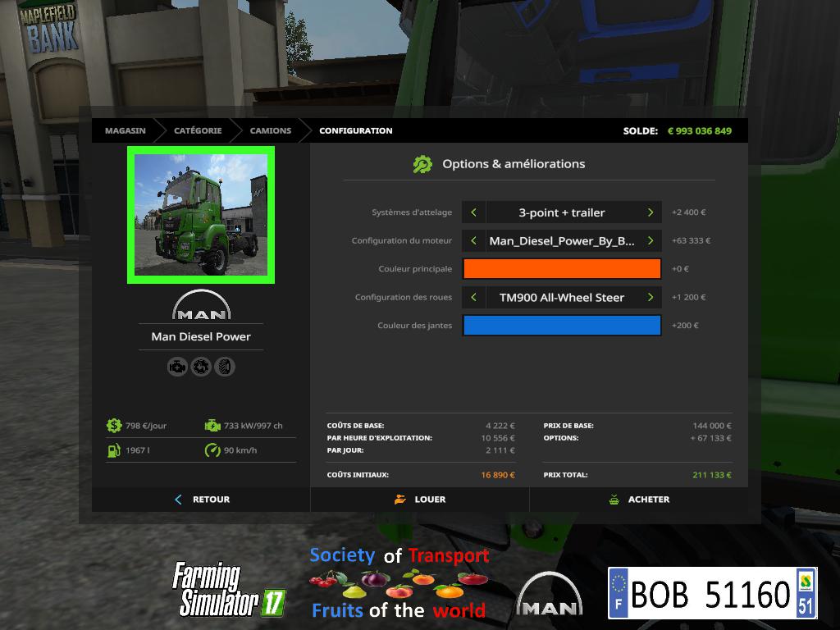840x630 pixels.
Task: Click the tire icon under Man Diesel Power
Action: pyautogui.click(x=225, y=367)
